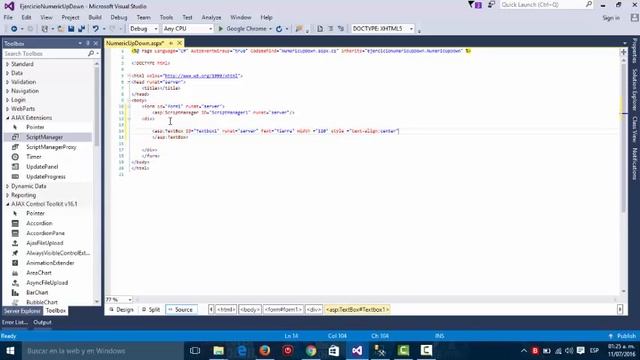Screen dimensions: 640x360
Task: Click the Refresh browser icon
Action: (279, 29)
